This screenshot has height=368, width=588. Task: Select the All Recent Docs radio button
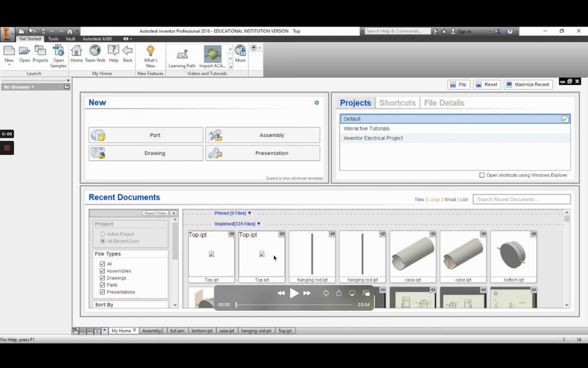click(102, 241)
